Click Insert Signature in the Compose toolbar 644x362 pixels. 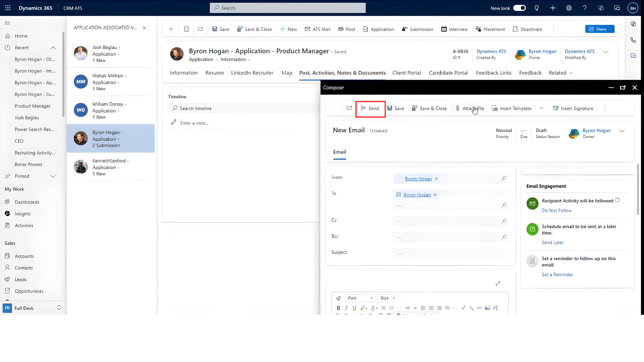[x=573, y=108]
